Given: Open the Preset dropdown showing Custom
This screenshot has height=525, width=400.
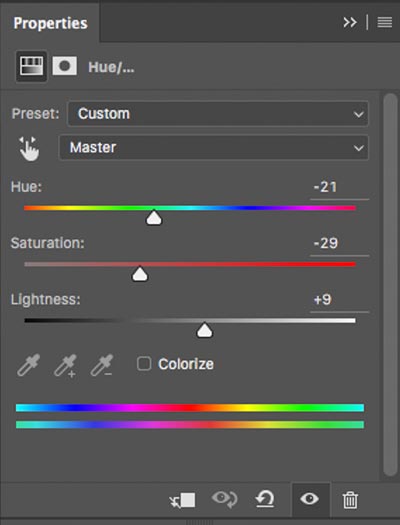Looking at the screenshot, I should tap(218, 114).
